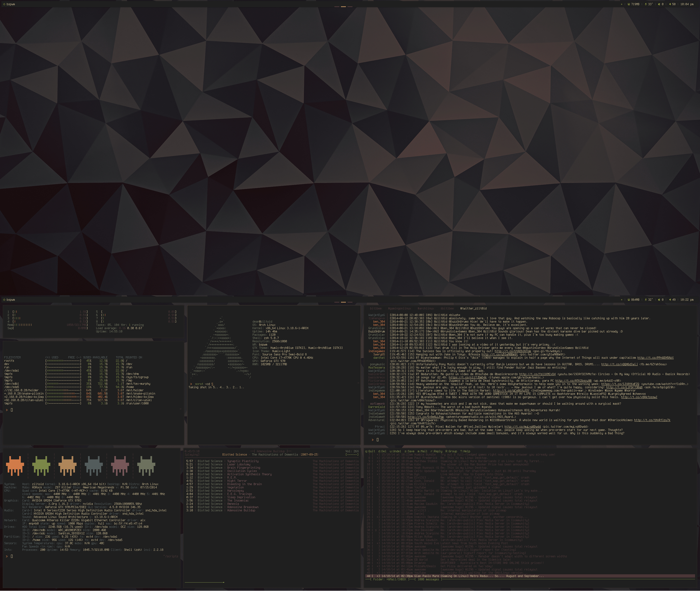Click the [playing] status in ncmpcpp
This screenshot has height=591, width=700.
192,455
